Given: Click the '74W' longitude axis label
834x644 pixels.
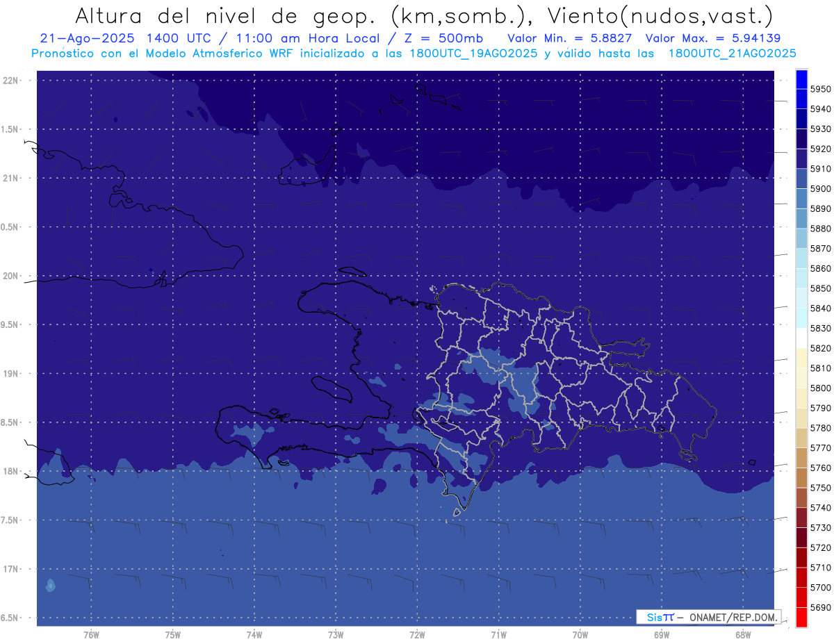Looking at the screenshot, I should tap(254, 635).
